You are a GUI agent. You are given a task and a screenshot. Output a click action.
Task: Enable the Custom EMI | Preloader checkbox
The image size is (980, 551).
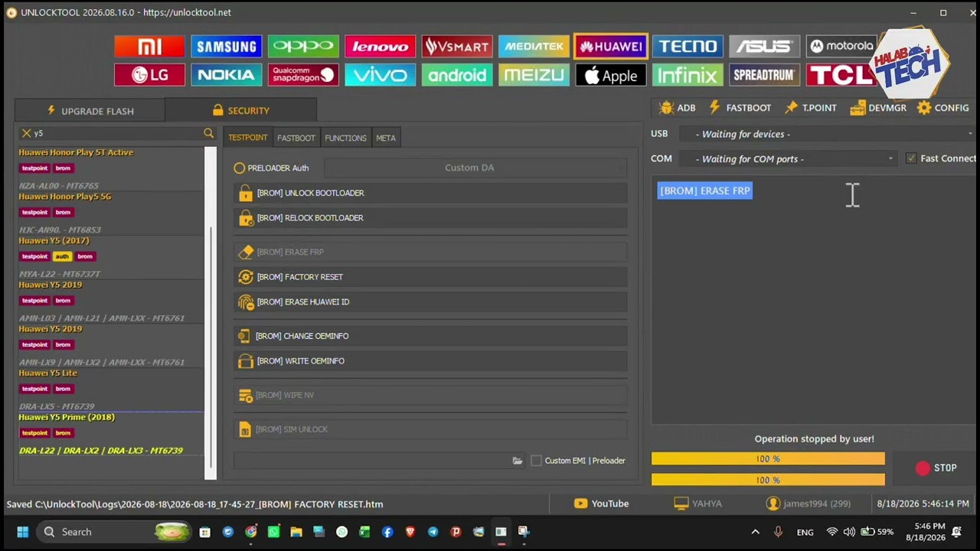tap(536, 461)
